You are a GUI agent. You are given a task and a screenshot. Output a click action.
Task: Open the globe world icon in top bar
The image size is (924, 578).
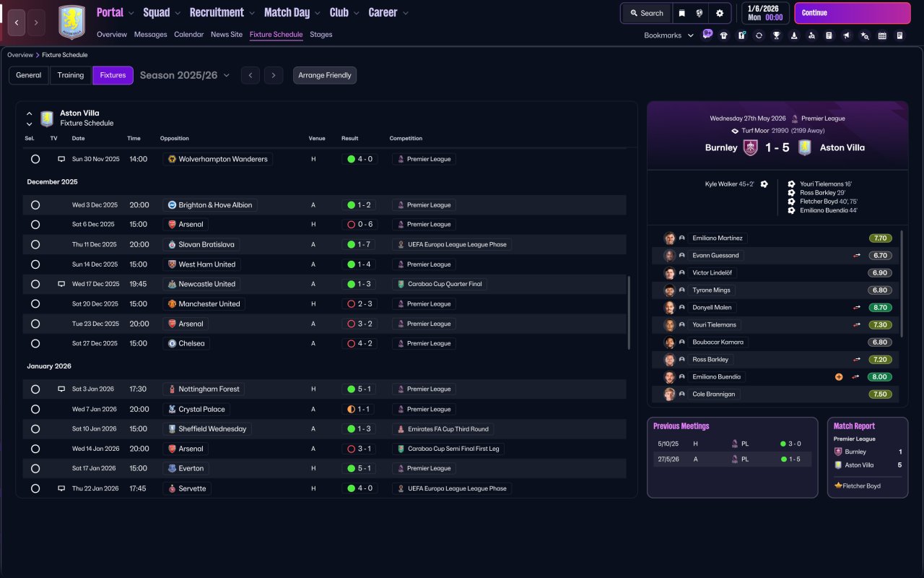tap(699, 13)
